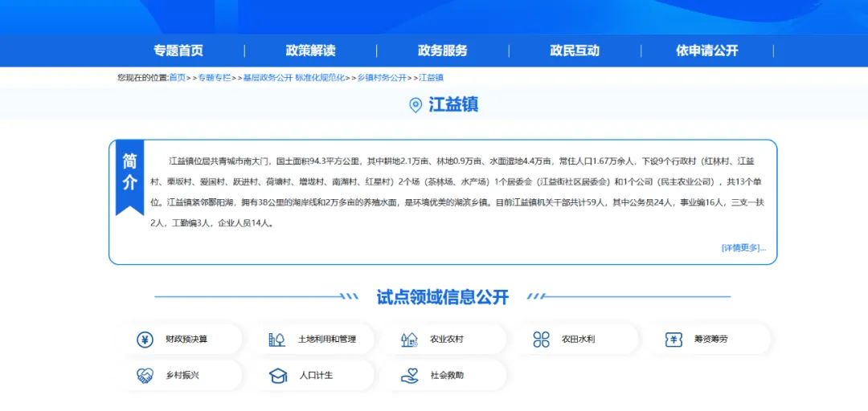Click the 乡村振兴 handshake icon
This screenshot has width=868, height=411.
tap(145, 375)
